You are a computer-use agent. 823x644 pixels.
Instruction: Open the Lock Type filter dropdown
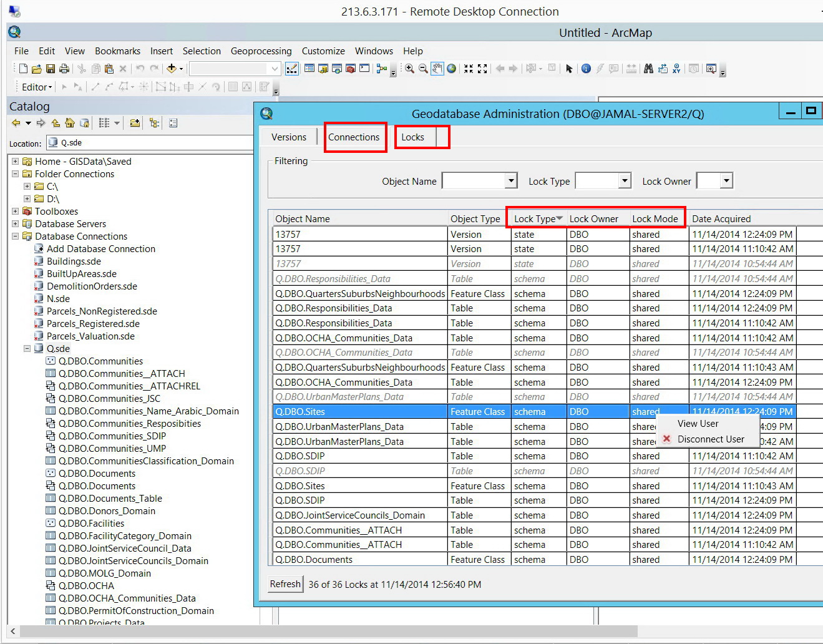(x=625, y=181)
